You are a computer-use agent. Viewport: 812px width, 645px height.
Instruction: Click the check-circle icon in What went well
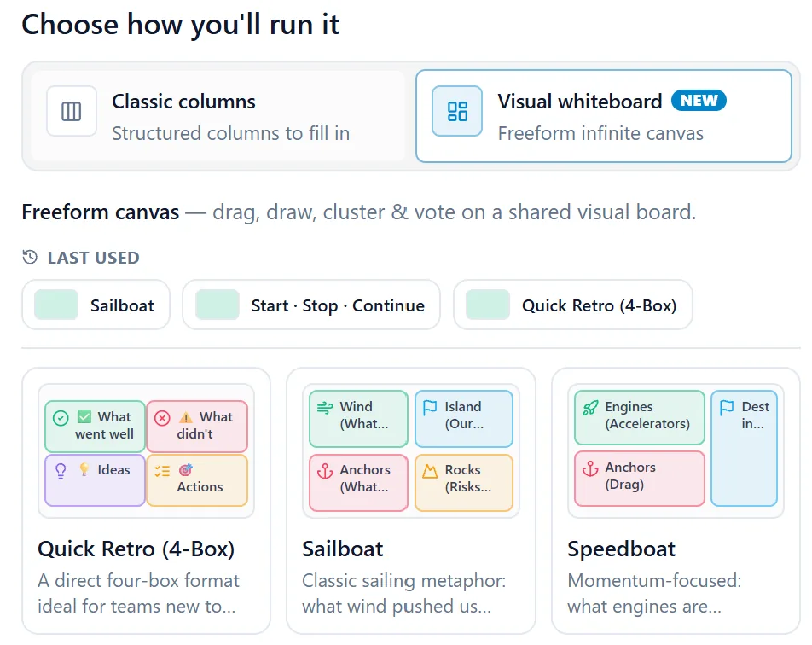pyautogui.click(x=61, y=418)
